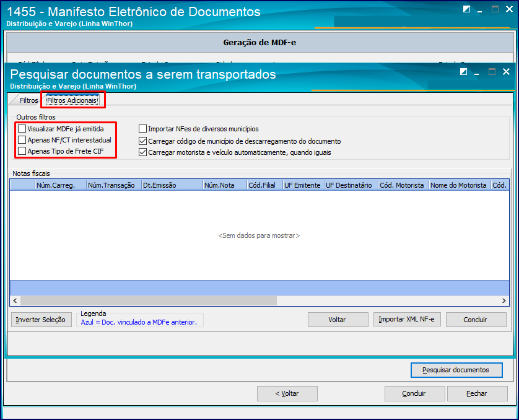Viewport: 519px width, 420px height.
Task: Click the Dt.Emissão column header
Action: click(x=172, y=185)
